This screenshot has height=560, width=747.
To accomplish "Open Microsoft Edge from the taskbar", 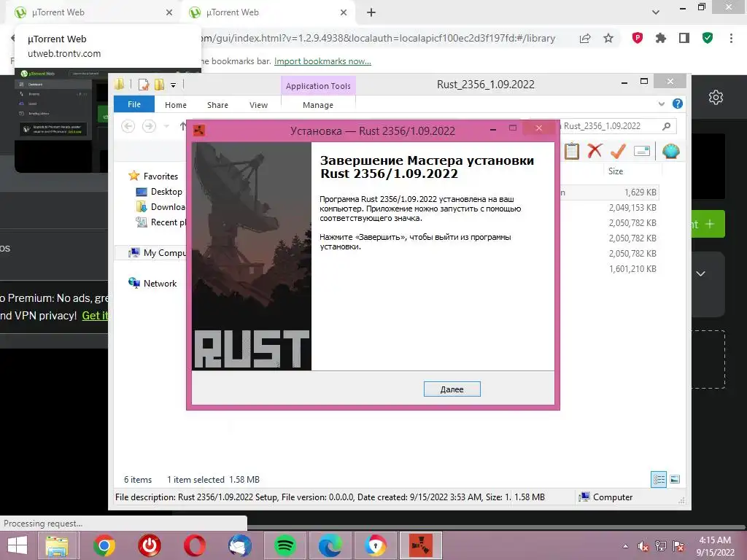I will coord(330,545).
